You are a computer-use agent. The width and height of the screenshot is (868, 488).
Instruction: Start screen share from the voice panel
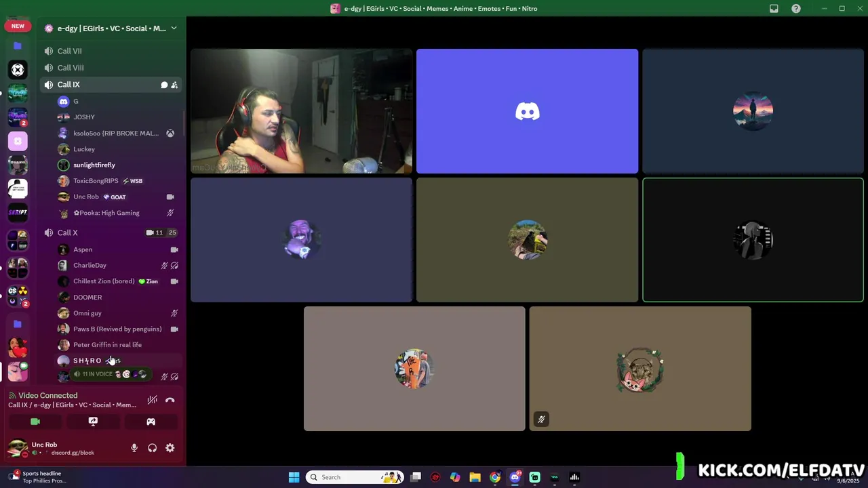click(93, 422)
